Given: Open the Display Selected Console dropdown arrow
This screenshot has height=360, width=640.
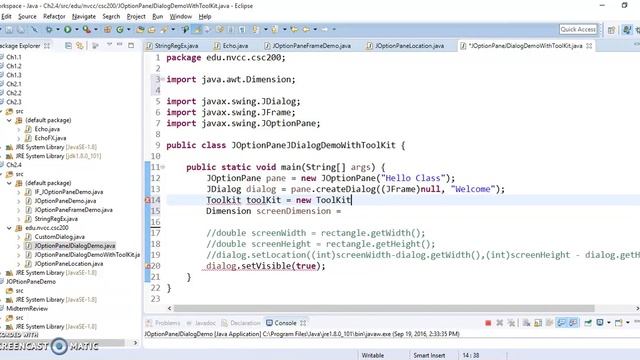Looking at the screenshot, I should [609, 322].
